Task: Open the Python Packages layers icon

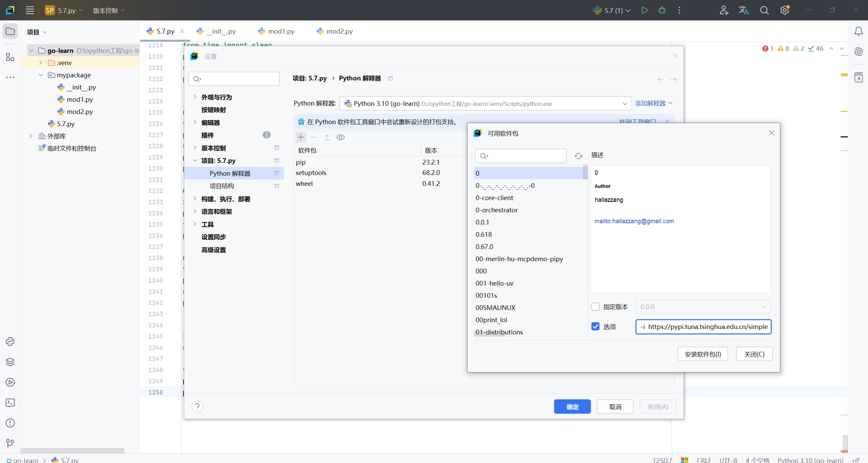Action: click(x=10, y=362)
